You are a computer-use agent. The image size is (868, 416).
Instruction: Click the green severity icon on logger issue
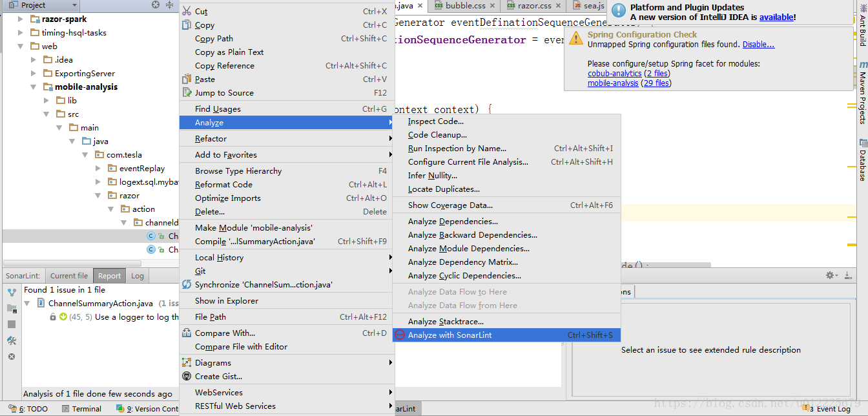pyautogui.click(x=63, y=317)
